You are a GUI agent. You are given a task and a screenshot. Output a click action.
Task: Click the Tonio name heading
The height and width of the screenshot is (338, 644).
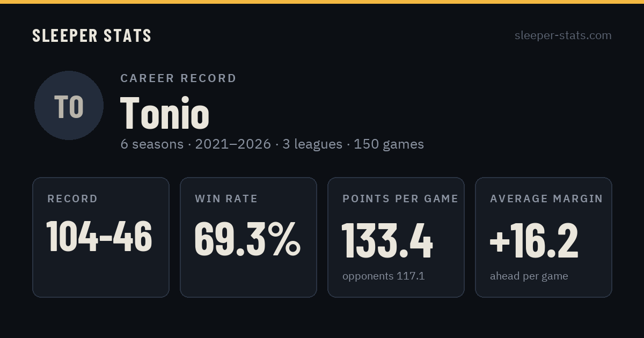[x=165, y=113]
